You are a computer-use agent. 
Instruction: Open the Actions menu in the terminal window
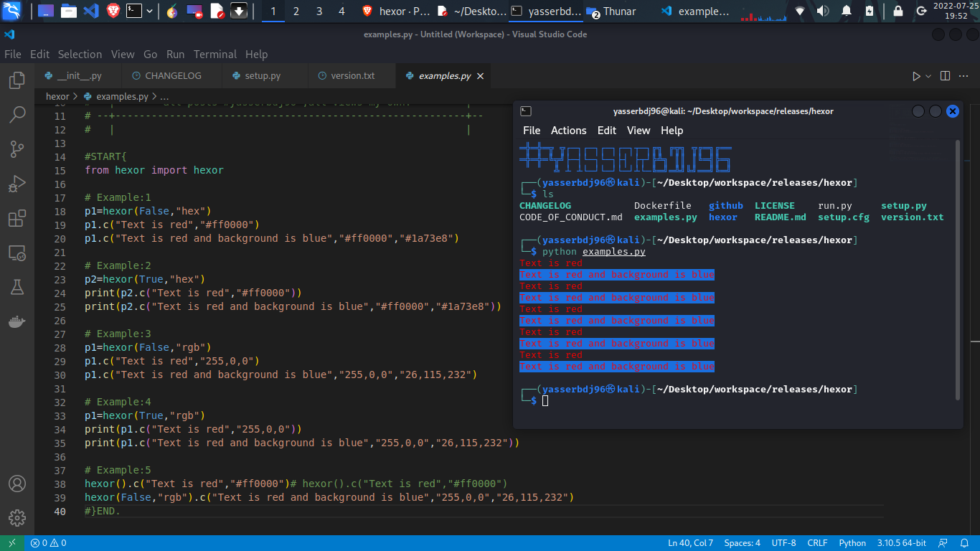point(568,131)
